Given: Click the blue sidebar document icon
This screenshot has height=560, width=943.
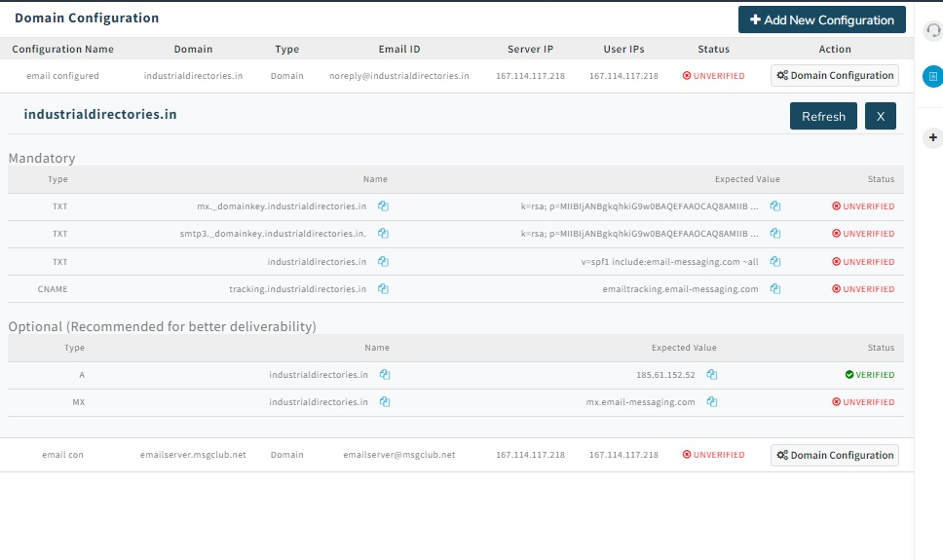Looking at the screenshot, I should click(933, 76).
